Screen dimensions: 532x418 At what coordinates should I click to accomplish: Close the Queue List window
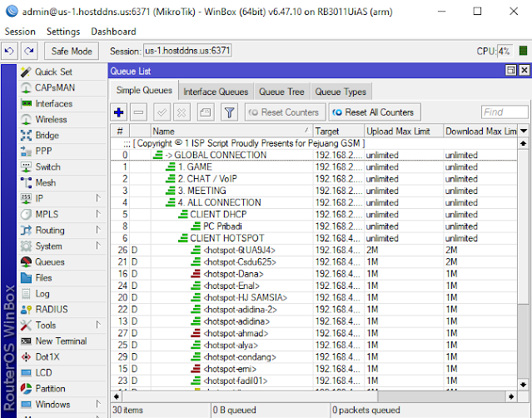pos(525,70)
